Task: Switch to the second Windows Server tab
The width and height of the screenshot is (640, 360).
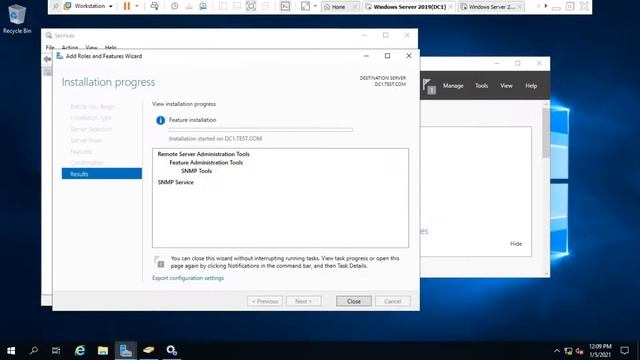Action: click(x=491, y=7)
